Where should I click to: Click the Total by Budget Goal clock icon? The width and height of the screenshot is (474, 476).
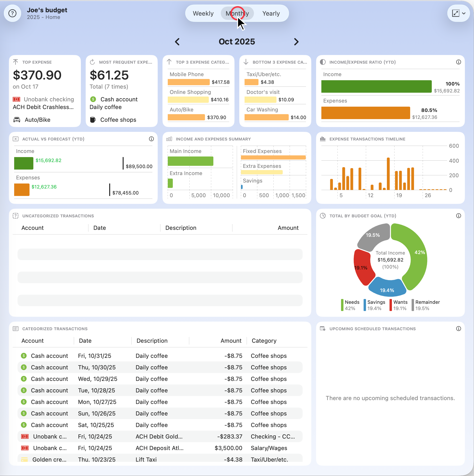pos(323,216)
